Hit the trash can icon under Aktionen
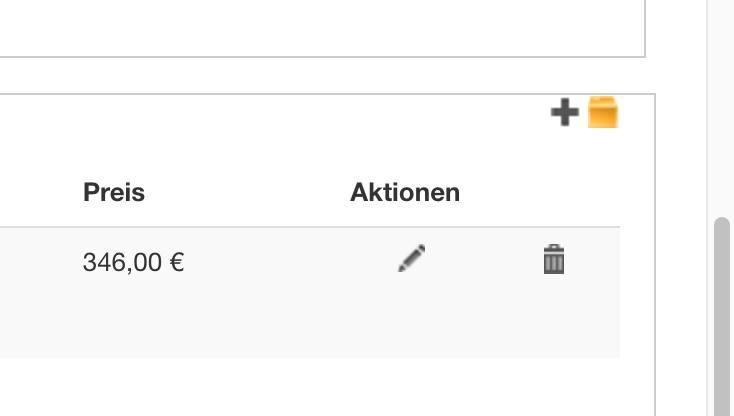 coord(553,259)
